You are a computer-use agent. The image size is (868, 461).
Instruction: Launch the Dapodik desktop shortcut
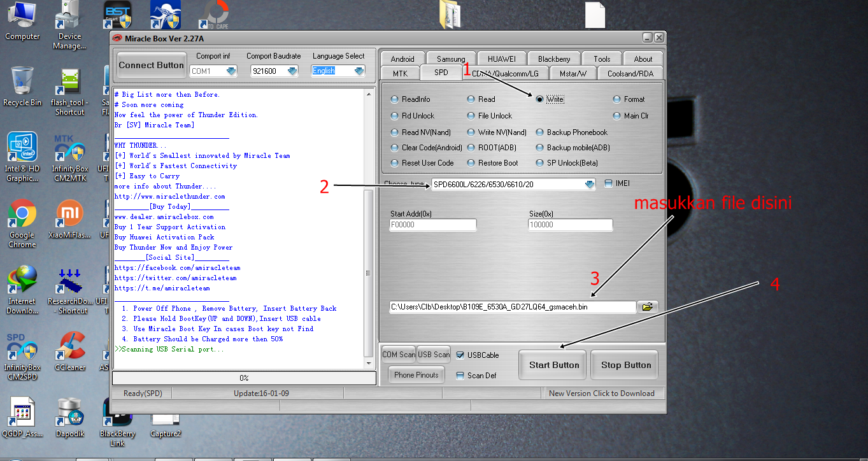(69, 418)
